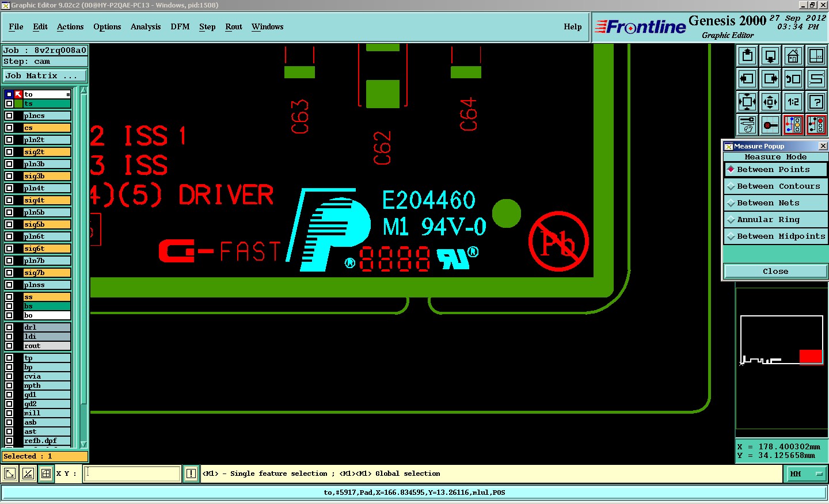Toggle display checkbox for layer plncs

coord(9,116)
